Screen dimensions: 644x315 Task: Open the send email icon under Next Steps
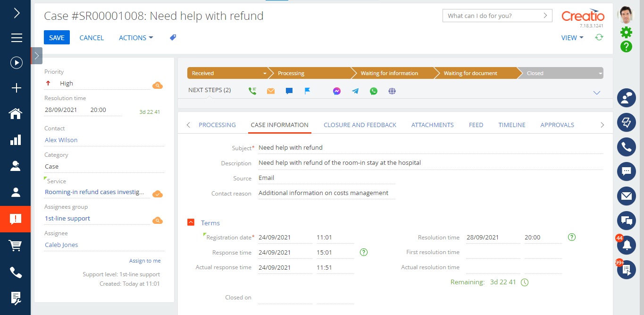270,91
